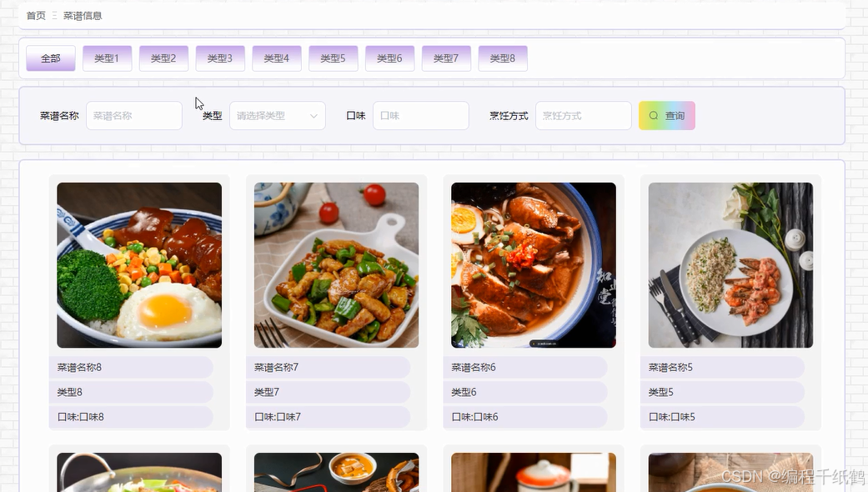The width and height of the screenshot is (868, 492).
Task: Click the 菜谱信息 breadcrumb
Action: 83,16
